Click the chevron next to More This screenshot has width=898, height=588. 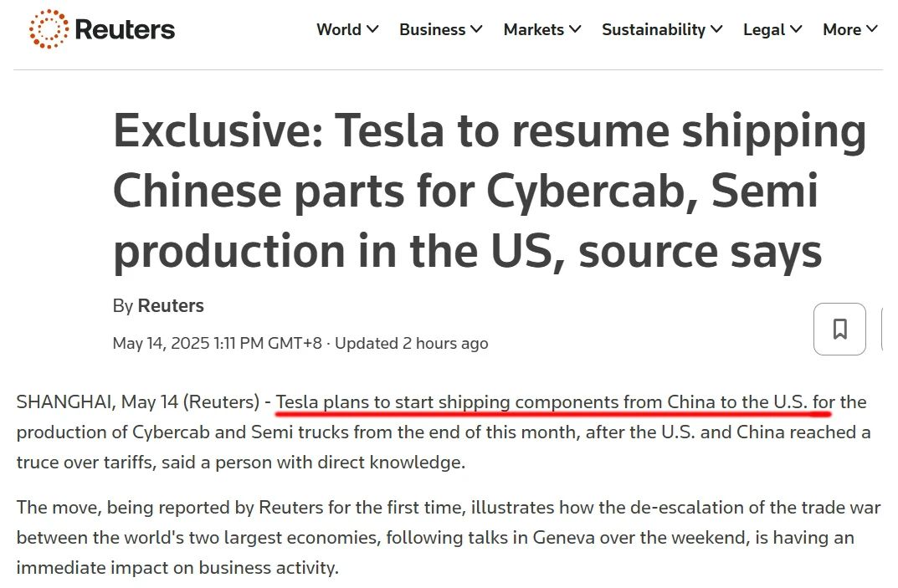tap(872, 29)
